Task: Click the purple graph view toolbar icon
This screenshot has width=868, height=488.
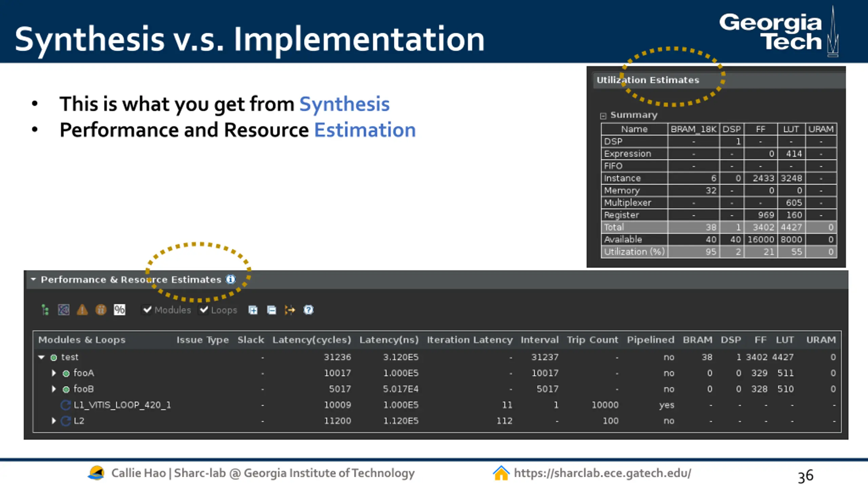Action: pos(63,309)
